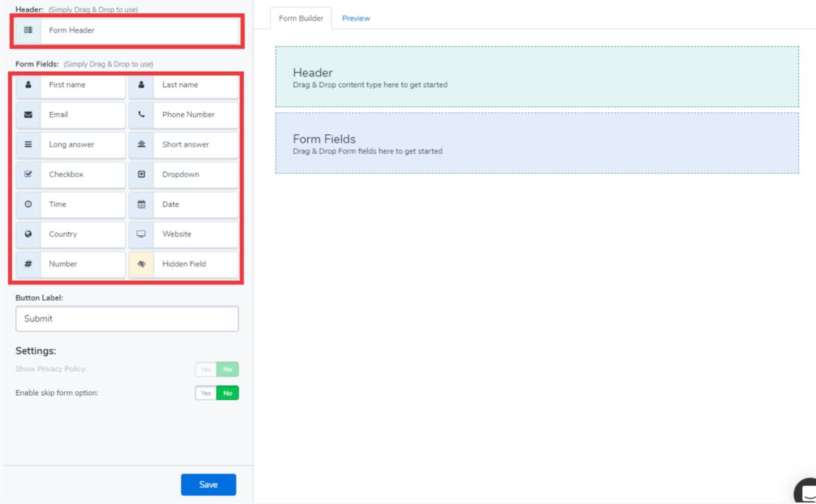816x504 pixels.
Task: Click the First name person icon
Action: [28, 85]
